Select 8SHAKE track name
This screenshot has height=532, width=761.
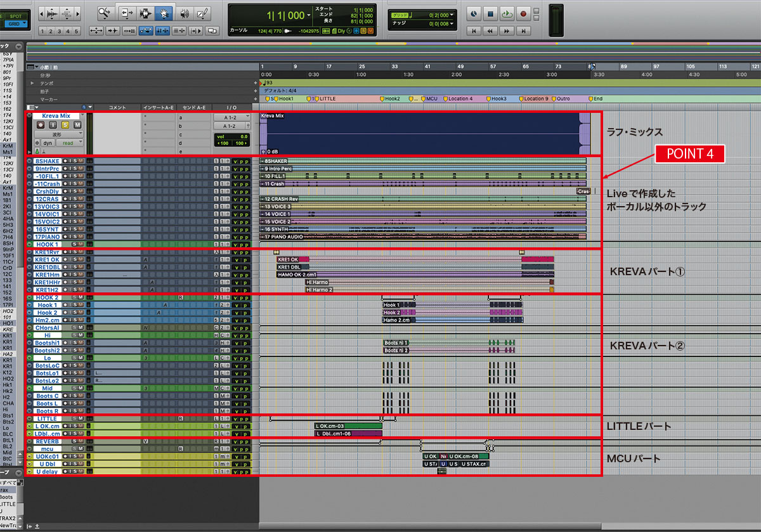tap(48, 161)
